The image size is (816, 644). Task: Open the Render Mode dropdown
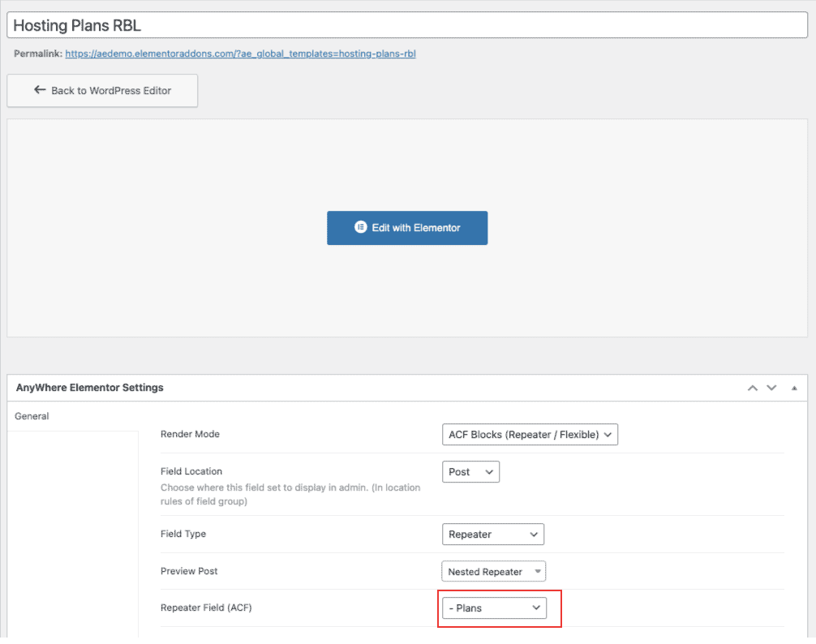tap(530, 435)
